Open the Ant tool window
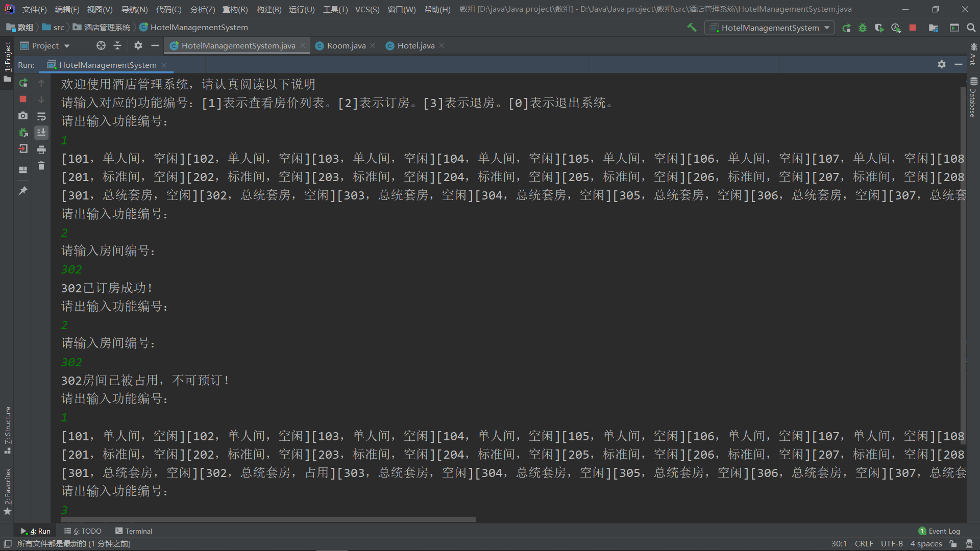 973,53
